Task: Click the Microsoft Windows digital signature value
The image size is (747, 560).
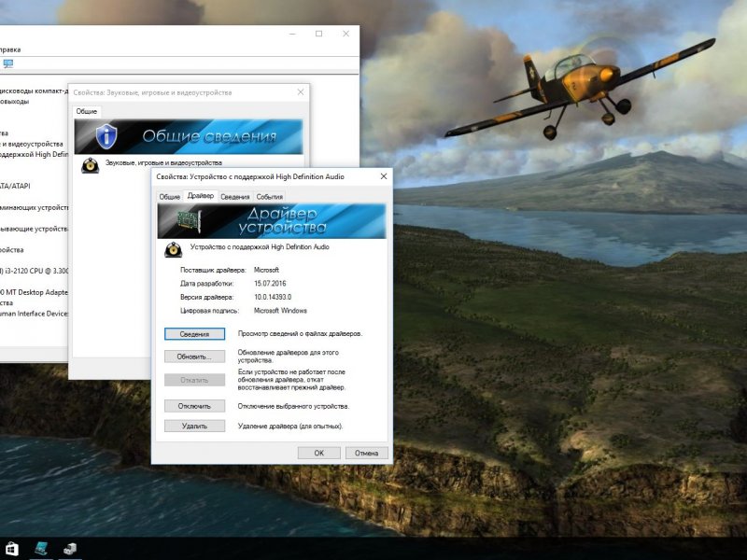Action: (280, 311)
